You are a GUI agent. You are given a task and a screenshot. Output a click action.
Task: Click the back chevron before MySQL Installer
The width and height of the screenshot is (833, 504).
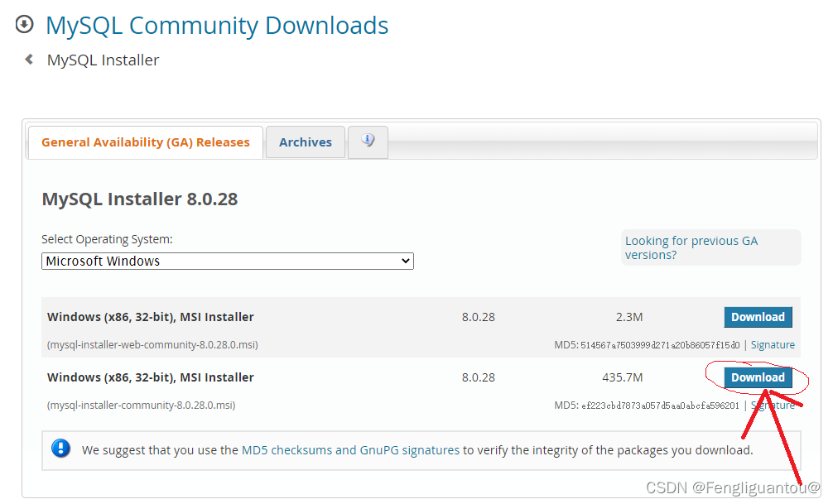coord(29,60)
